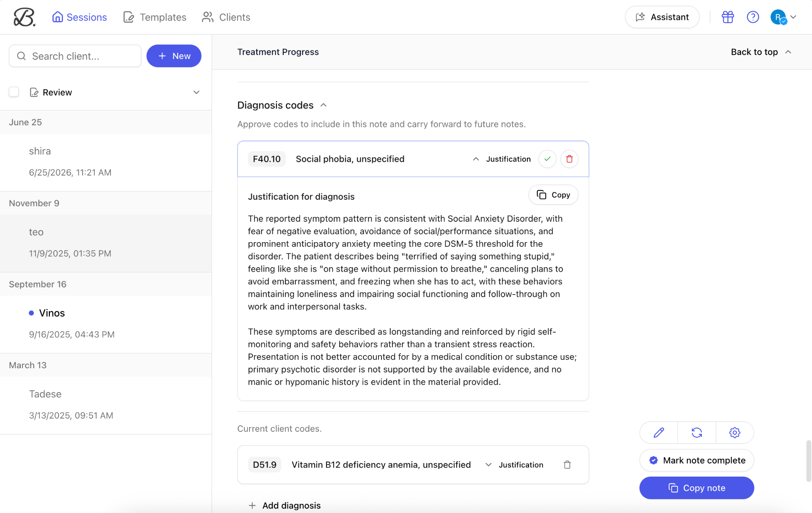Tick the Review checkbox
The width and height of the screenshot is (812, 513).
coord(14,92)
